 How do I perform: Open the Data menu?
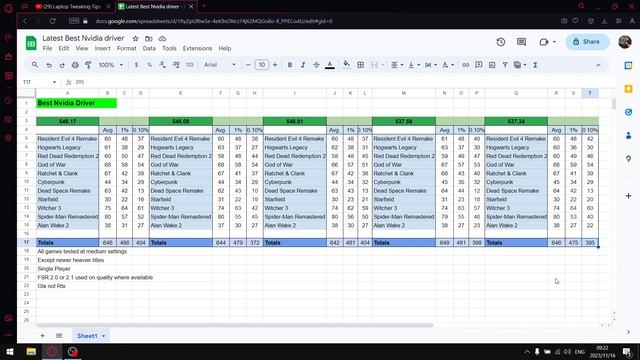coord(149,48)
